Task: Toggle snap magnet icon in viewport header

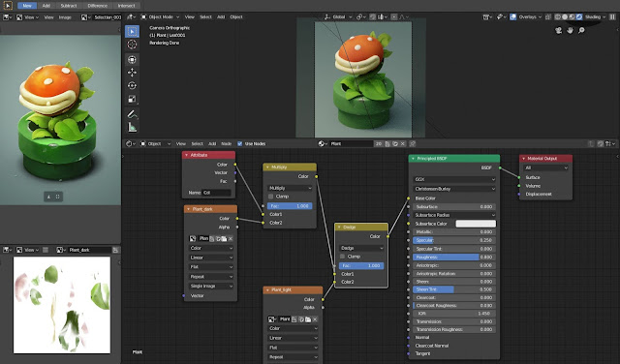Action: click(372, 17)
